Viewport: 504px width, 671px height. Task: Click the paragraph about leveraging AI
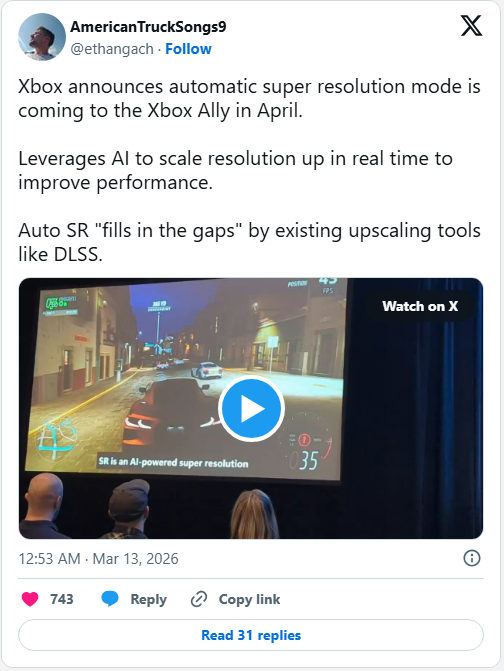(x=235, y=170)
